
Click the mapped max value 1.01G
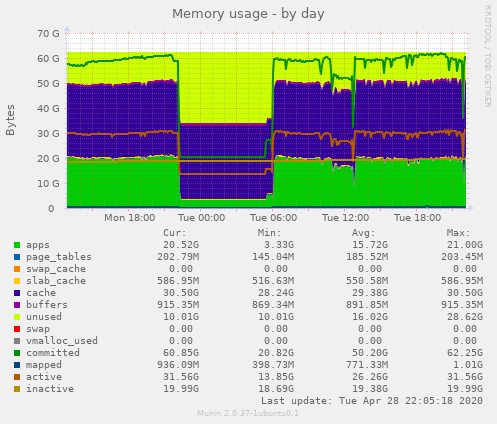(x=468, y=365)
